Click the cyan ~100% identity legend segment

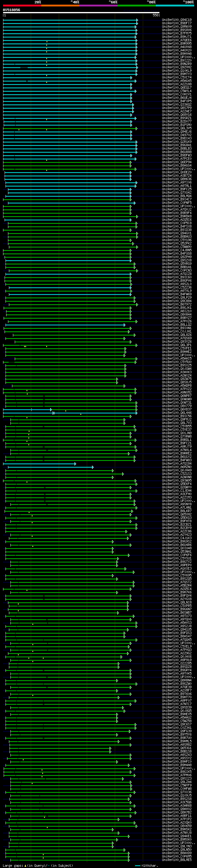click(175, 6)
